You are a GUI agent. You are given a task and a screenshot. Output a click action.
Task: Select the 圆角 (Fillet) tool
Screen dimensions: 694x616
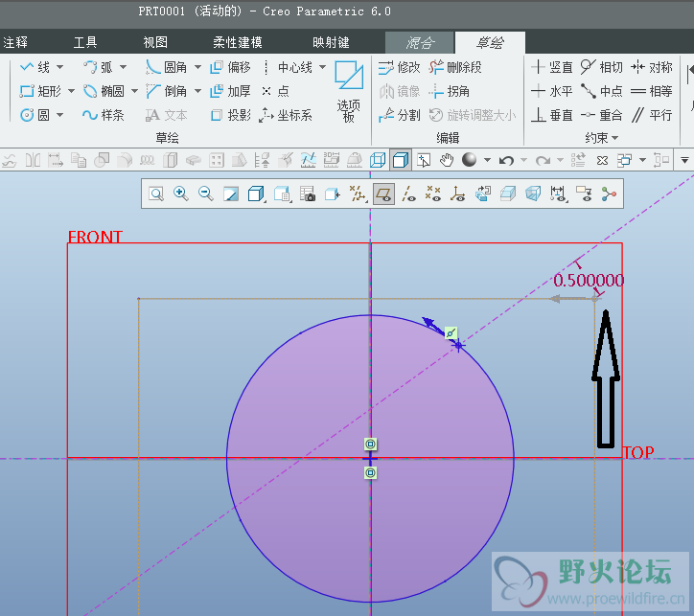tap(166, 67)
